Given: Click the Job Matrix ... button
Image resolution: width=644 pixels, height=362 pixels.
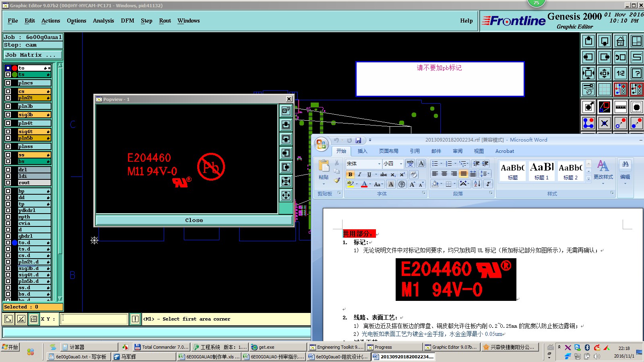Looking at the screenshot, I should 33,55.
